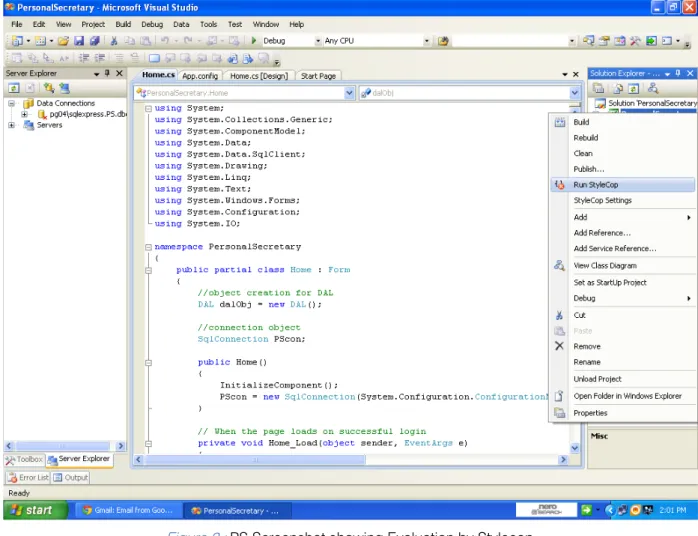Switch to the Home.cs [Design] tab
The height and width of the screenshot is (536, 698).
pyautogui.click(x=259, y=76)
